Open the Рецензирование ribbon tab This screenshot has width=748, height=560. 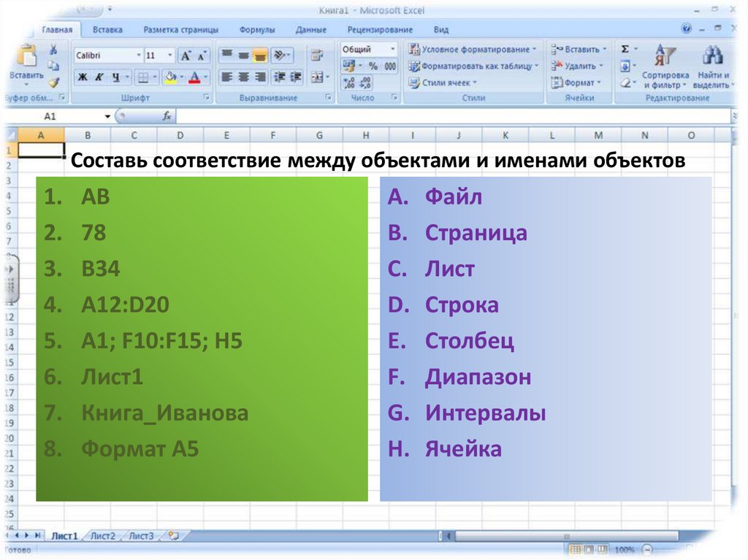pyautogui.click(x=380, y=30)
